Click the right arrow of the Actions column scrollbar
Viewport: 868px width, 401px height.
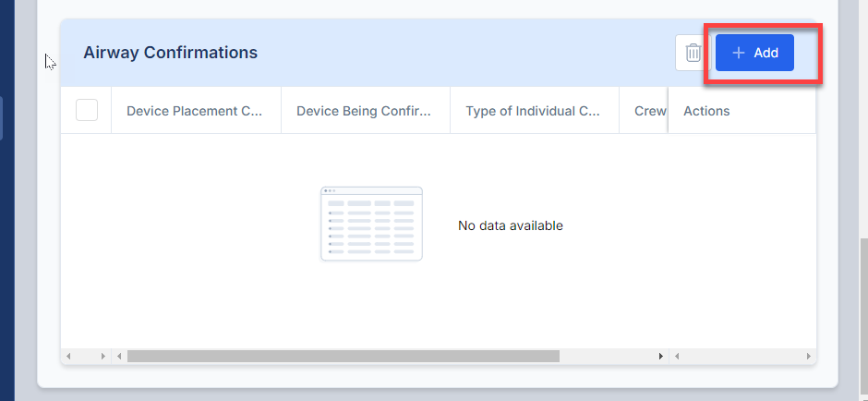point(808,356)
